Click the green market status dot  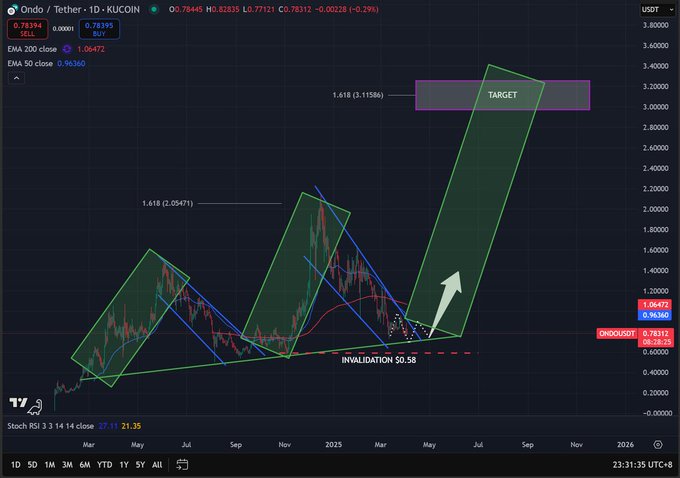[x=154, y=9]
